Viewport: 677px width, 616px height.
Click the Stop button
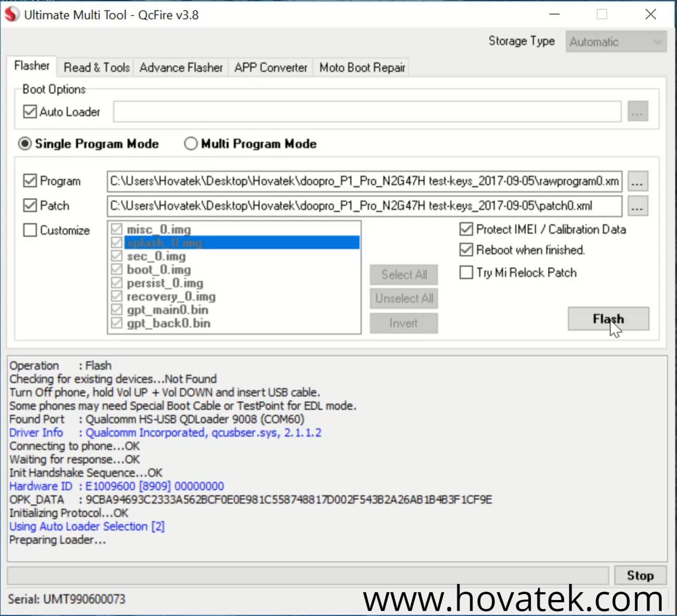pyautogui.click(x=640, y=575)
